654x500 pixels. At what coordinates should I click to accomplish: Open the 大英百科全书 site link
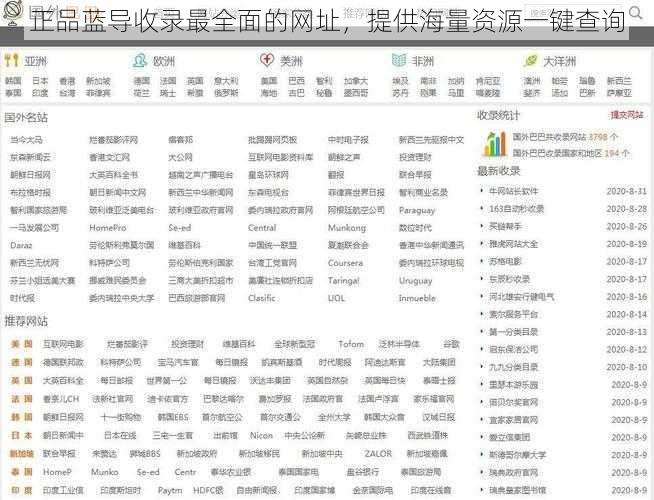click(113, 175)
